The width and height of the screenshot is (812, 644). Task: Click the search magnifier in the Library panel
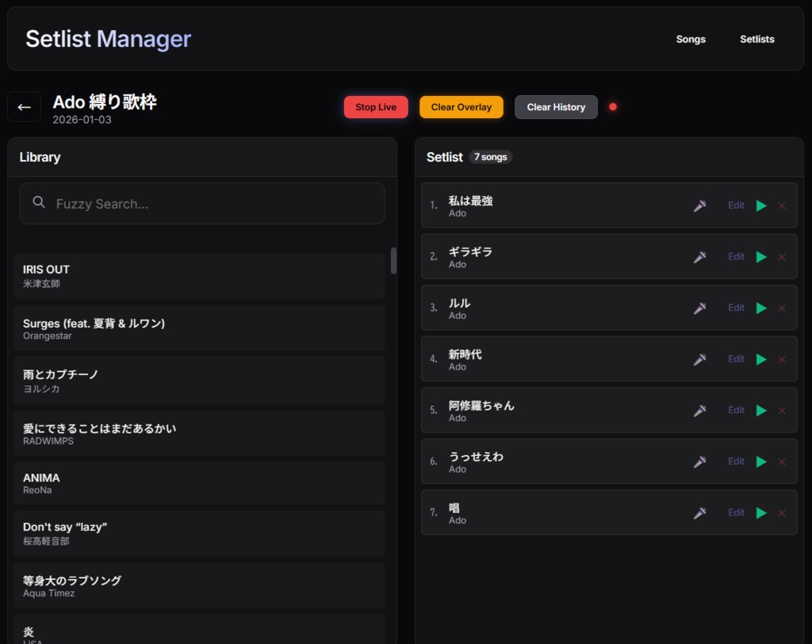tap(39, 203)
